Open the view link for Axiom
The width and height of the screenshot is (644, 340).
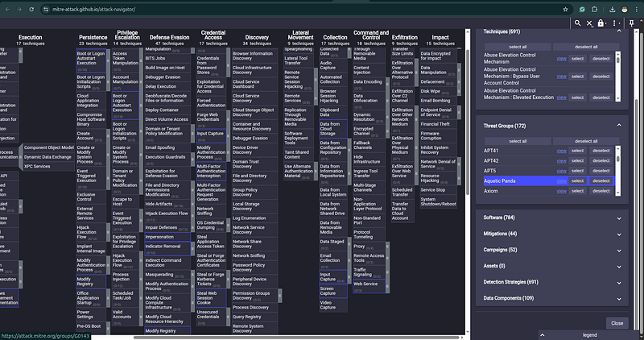(x=561, y=191)
